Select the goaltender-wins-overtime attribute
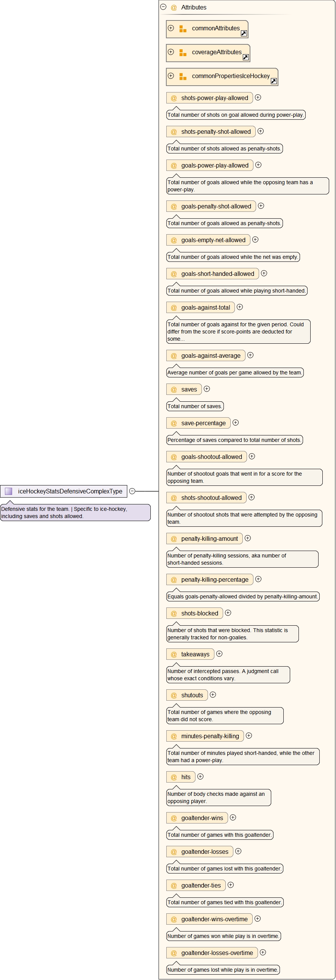The width and height of the screenshot is (336, 980). click(x=214, y=919)
